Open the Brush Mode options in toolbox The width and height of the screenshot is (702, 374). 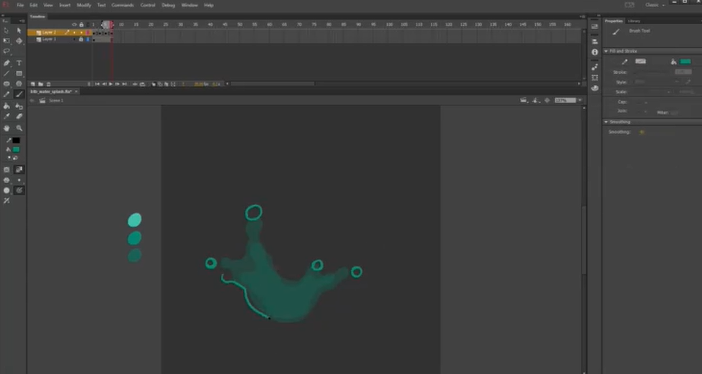click(6, 180)
